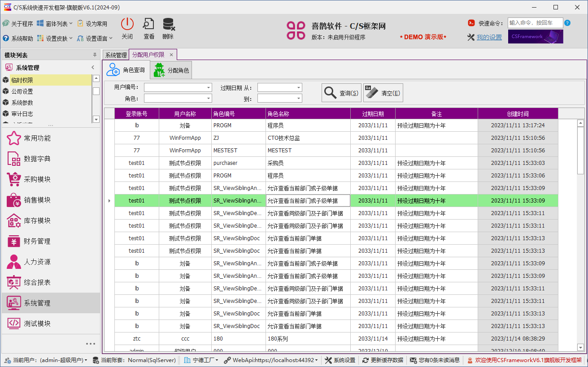Click the 过期日期 column header
588x367 pixels.
coord(373,114)
